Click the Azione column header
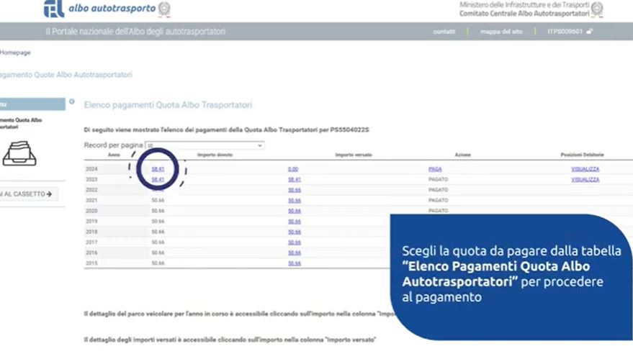The height and width of the screenshot is (364, 633). [x=462, y=155]
